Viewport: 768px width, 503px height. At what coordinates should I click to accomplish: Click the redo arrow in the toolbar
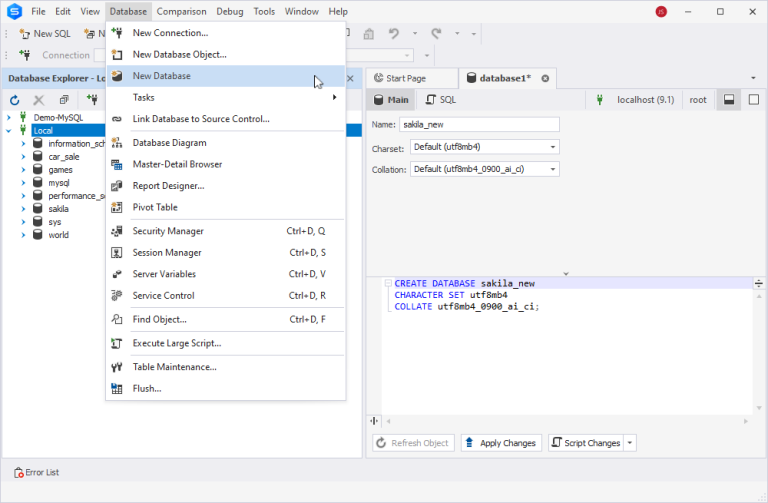point(436,33)
